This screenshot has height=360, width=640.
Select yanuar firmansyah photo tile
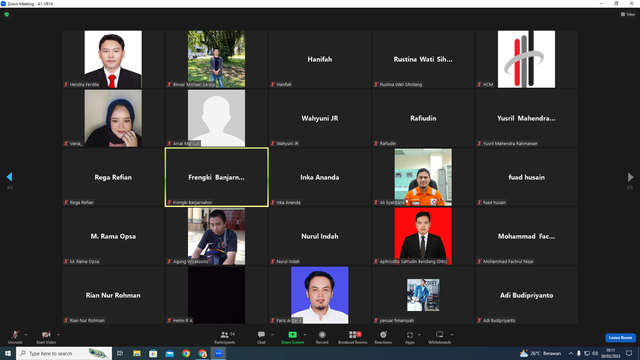[423, 295]
